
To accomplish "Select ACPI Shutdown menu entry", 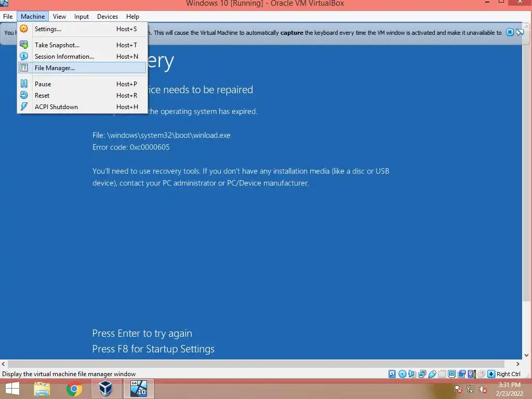I will [82, 107].
